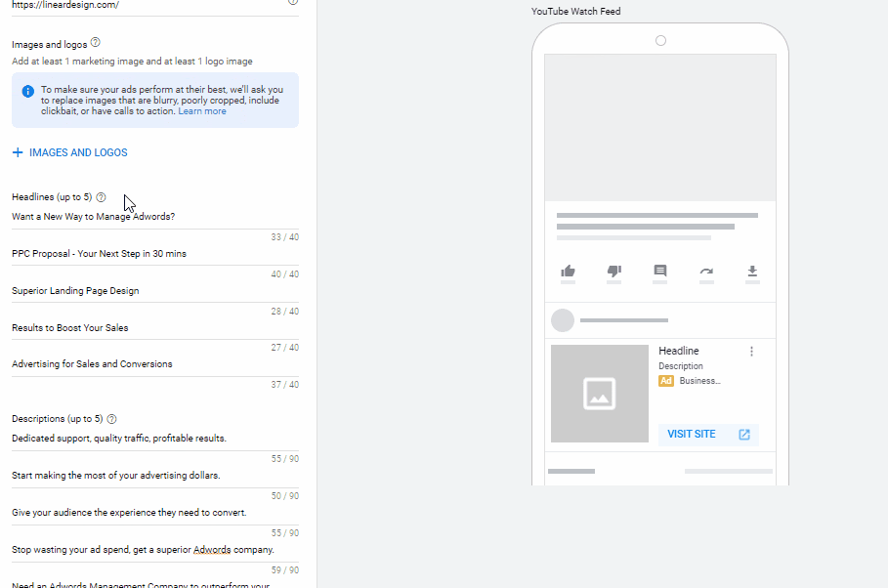The height and width of the screenshot is (588, 888).
Task: Click the download icon in phone preview
Action: 752,272
